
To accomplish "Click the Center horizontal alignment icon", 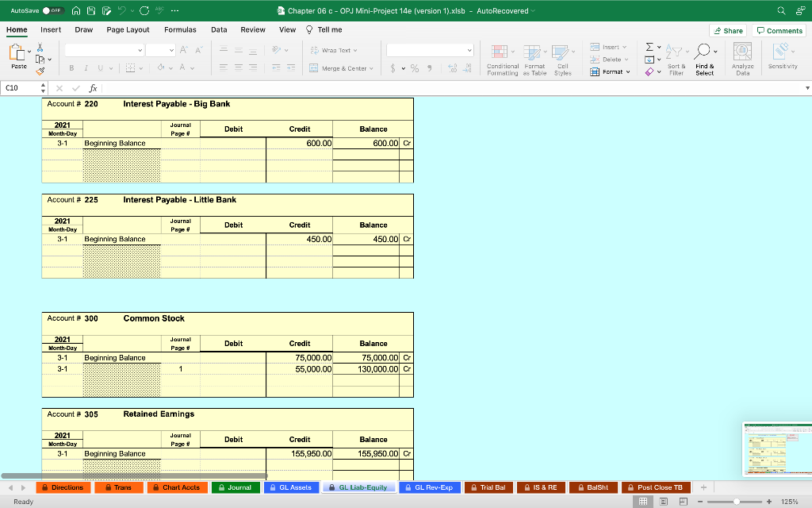I will click(x=238, y=67).
